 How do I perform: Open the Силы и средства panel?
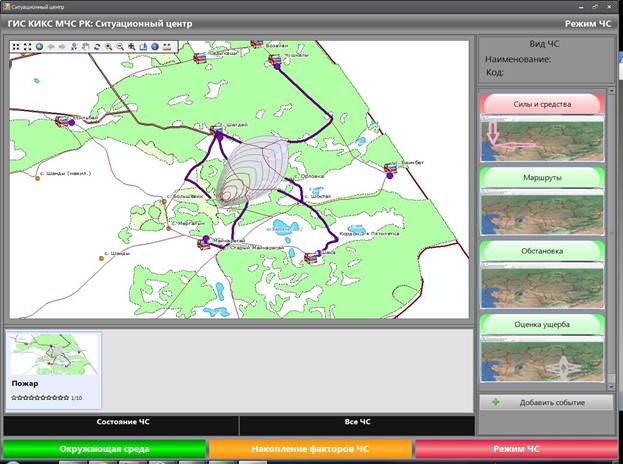[x=541, y=103]
